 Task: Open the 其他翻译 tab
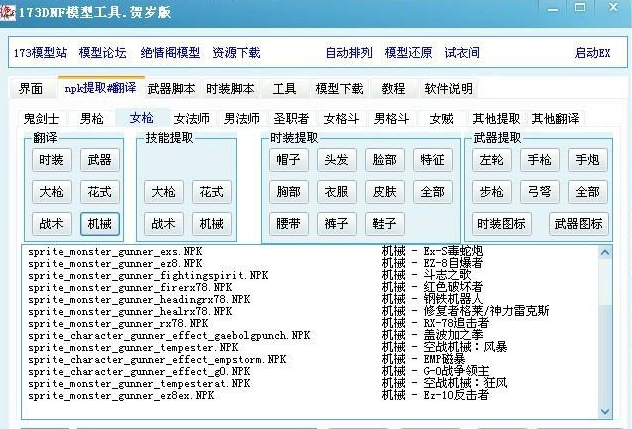(x=558, y=118)
